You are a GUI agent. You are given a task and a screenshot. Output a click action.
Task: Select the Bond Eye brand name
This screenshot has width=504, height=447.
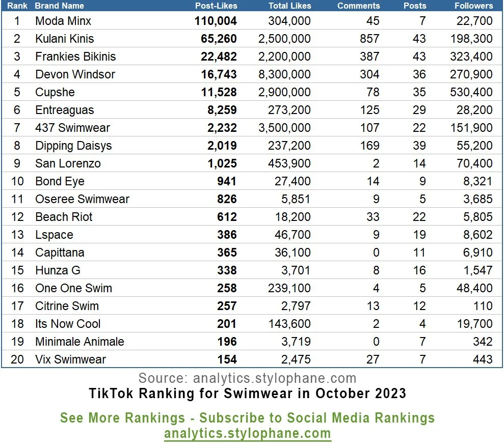coord(60,181)
